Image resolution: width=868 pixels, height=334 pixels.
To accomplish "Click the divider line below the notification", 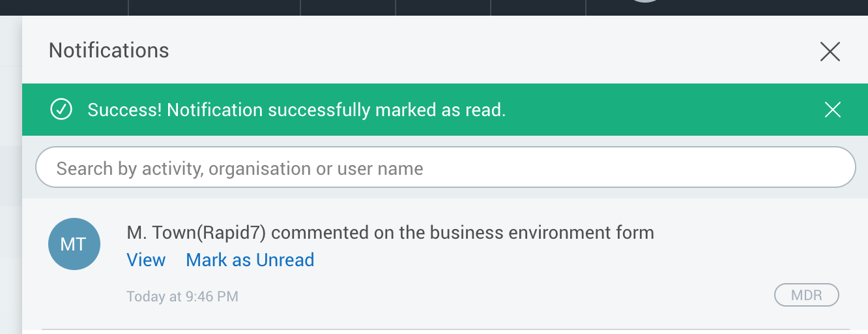I will point(446,329).
